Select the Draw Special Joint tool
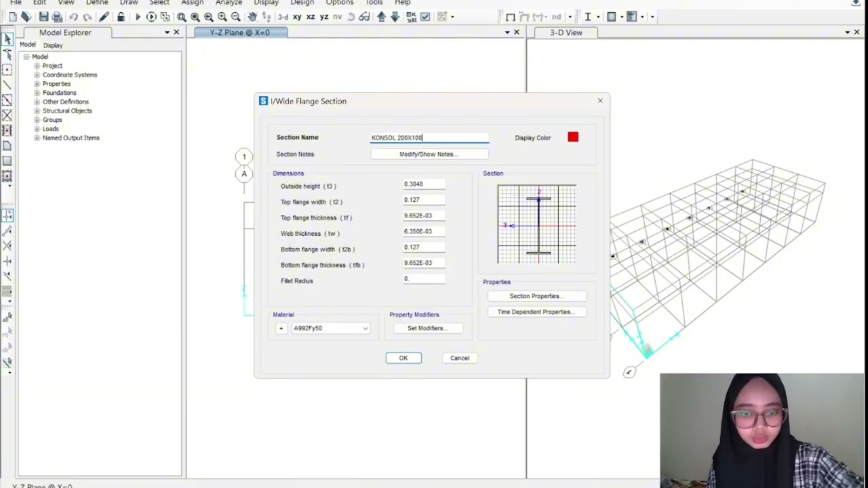868x488 pixels. click(7, 70)
